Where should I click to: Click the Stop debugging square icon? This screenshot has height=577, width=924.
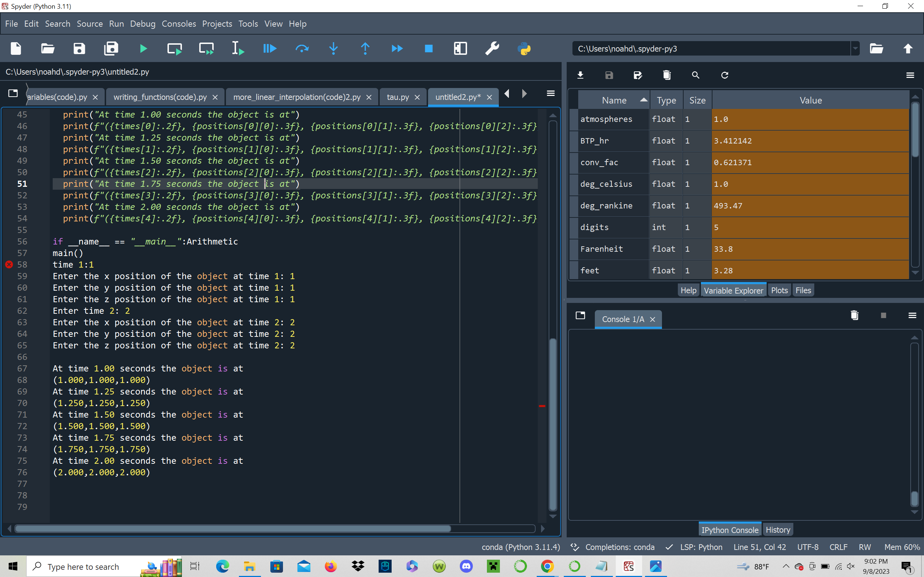[x=428, y=48]
